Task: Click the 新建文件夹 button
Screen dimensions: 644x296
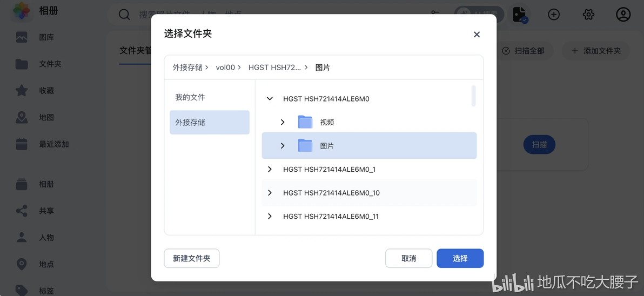Action: 192,258
